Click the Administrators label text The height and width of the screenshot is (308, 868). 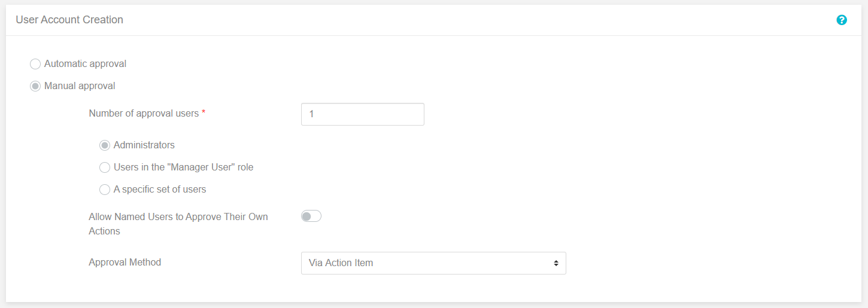click(144, 145)
